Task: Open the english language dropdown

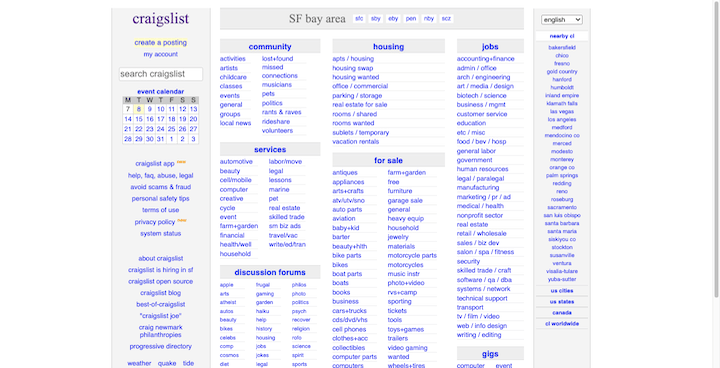Action: (562, 20)
